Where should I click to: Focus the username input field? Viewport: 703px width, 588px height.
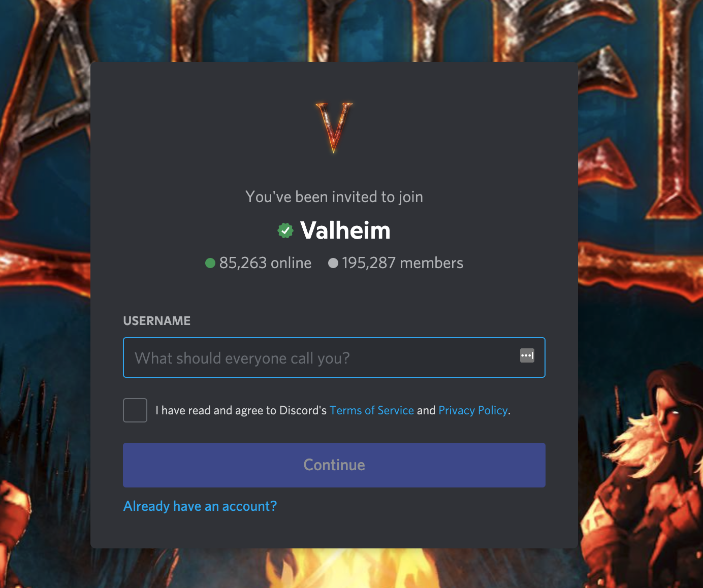(x=334, y=357)
